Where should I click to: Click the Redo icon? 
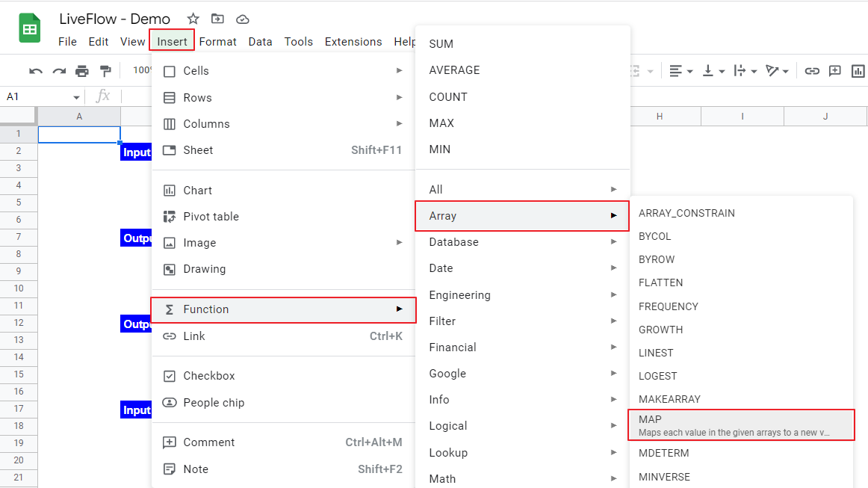[x=58, y=71]
